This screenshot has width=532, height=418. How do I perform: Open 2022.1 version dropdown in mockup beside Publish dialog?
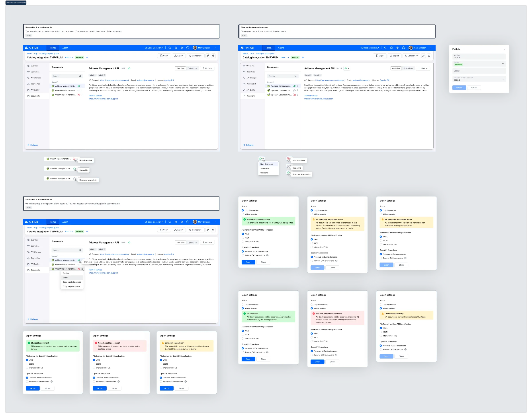[x=285, y=58]
